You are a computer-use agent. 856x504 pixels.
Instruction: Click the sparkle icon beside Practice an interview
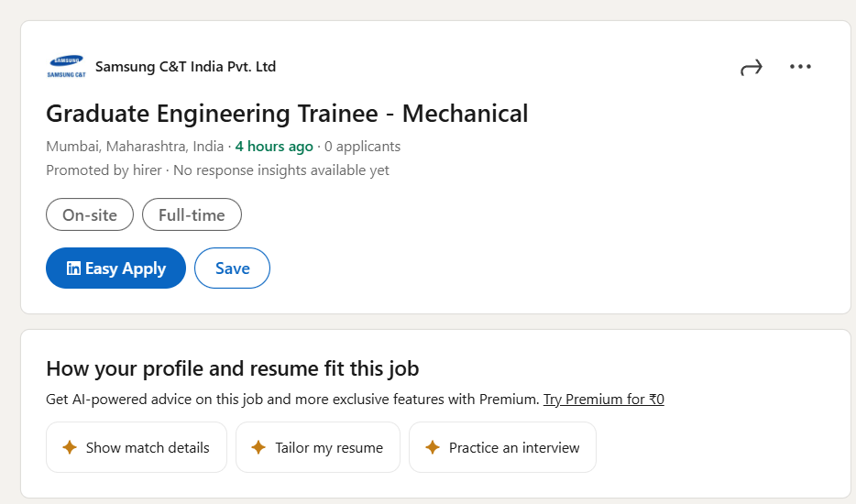[x=432, y=448]
